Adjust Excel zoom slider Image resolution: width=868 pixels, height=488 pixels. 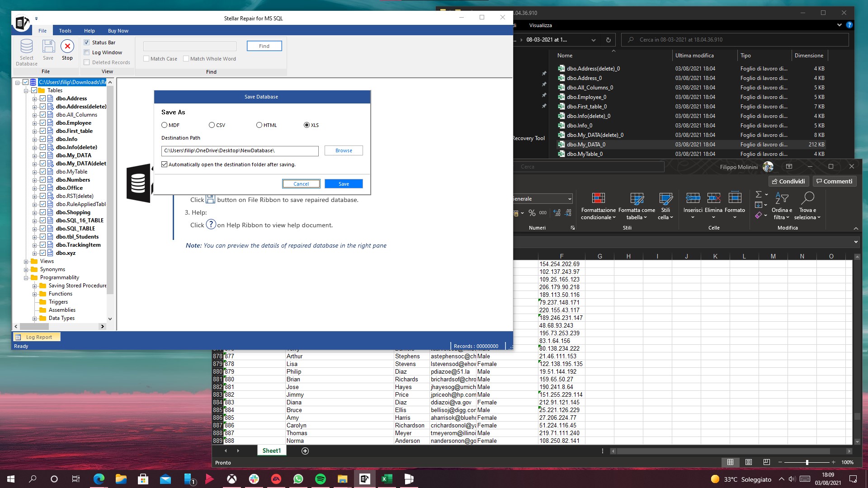click(807, 462)
